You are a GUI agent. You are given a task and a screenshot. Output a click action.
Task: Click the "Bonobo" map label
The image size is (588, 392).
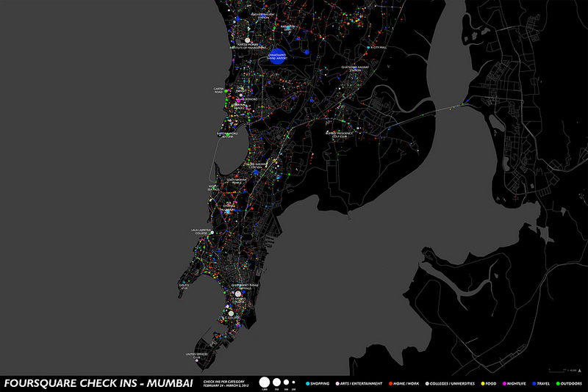click(251, 99)
